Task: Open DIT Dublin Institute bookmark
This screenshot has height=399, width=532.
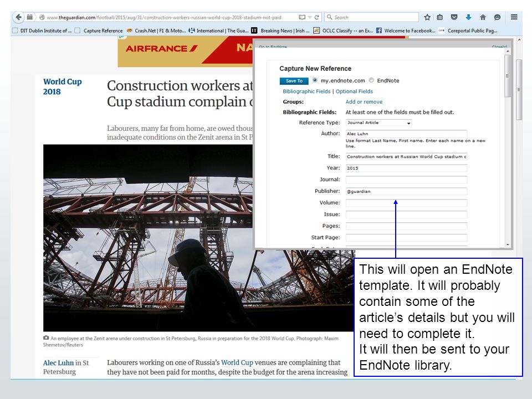Action: (x=42, y=30)
